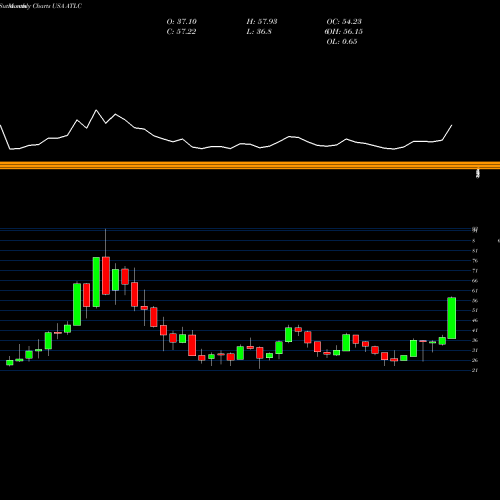Click the 26 price axis label

(x=475, y=360)
